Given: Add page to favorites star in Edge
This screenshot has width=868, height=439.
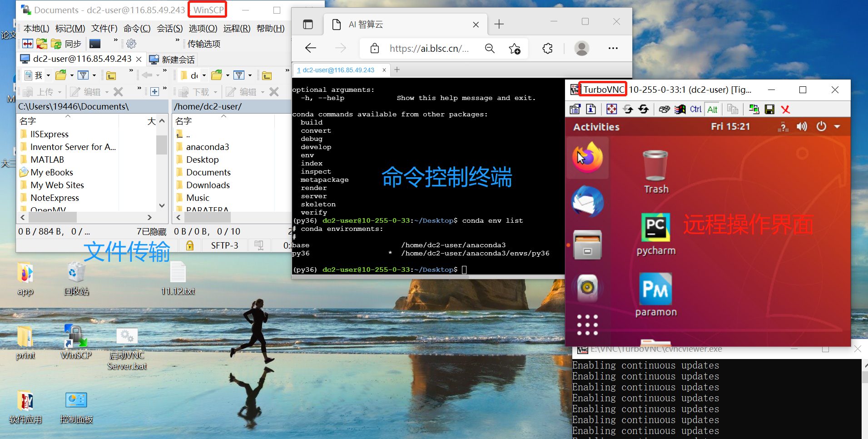Looking at the screenshot, I should coord(515,48).
